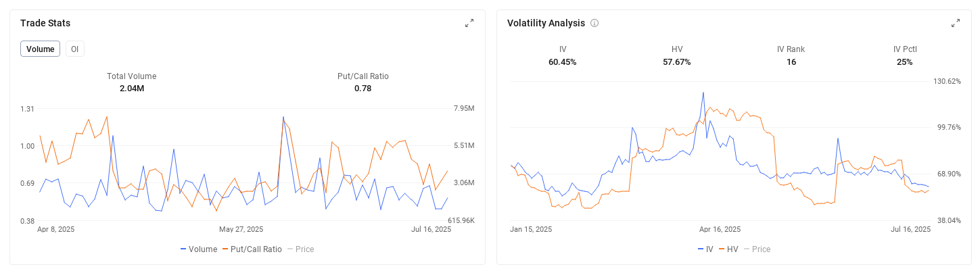The height and width of the screenshot is (269, 980).
Task: Open the Volatility Analysis info tooltip icon
Action: pos(594,23)
